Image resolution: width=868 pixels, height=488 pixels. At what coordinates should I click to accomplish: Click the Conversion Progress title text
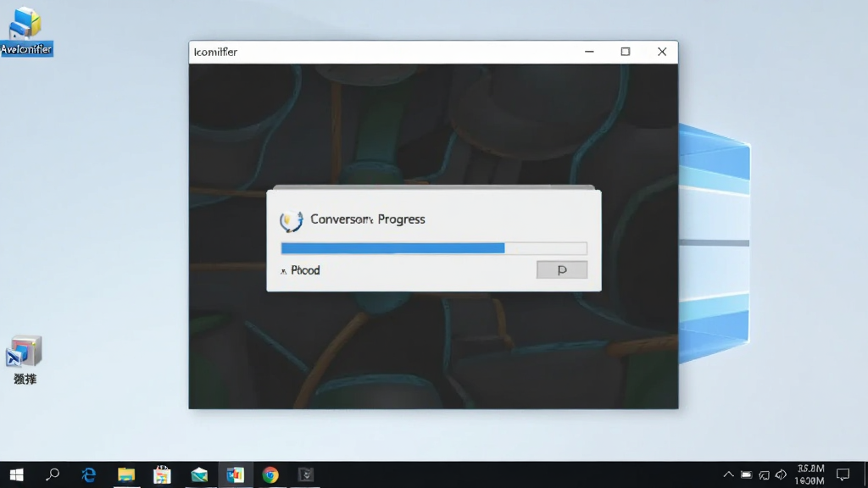pyautogui.click(x=368, y=219)
